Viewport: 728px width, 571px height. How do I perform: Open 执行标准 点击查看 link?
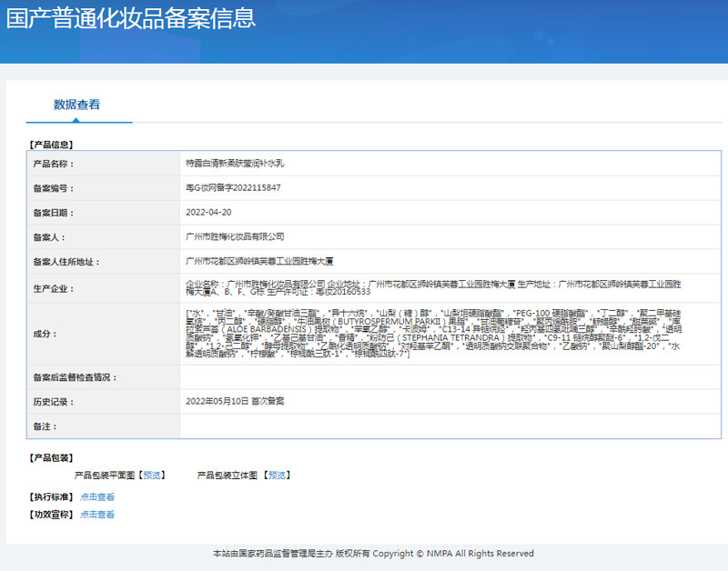tap(97, 497)
